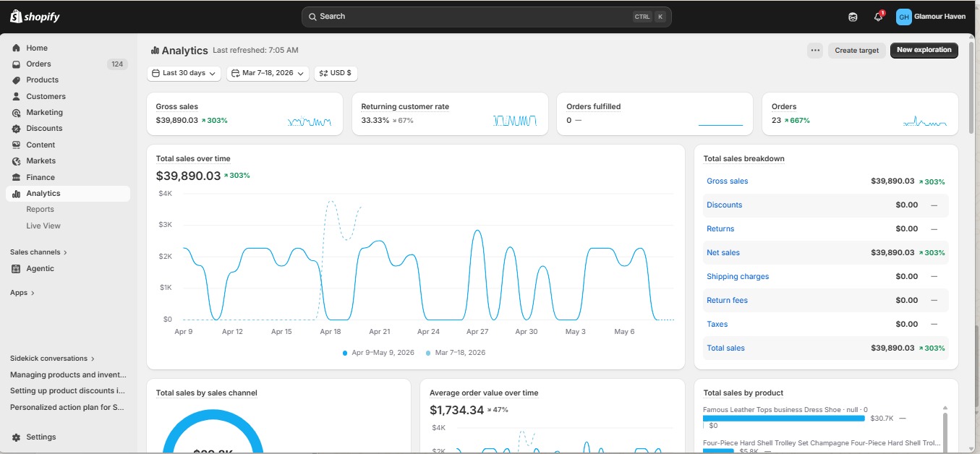Open Products in the sidebar

(68, 80)
